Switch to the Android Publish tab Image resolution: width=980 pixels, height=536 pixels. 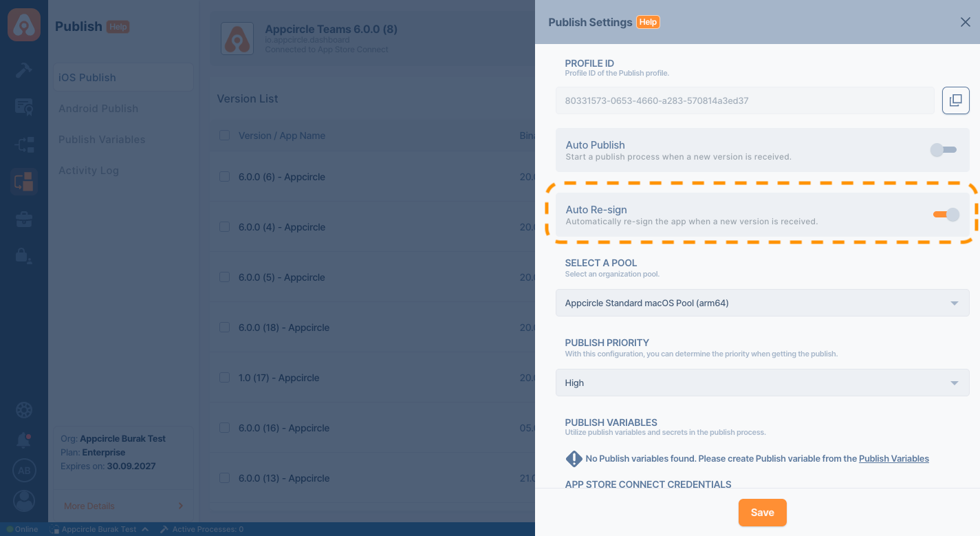pyautogui.click(x=98, y=109)
